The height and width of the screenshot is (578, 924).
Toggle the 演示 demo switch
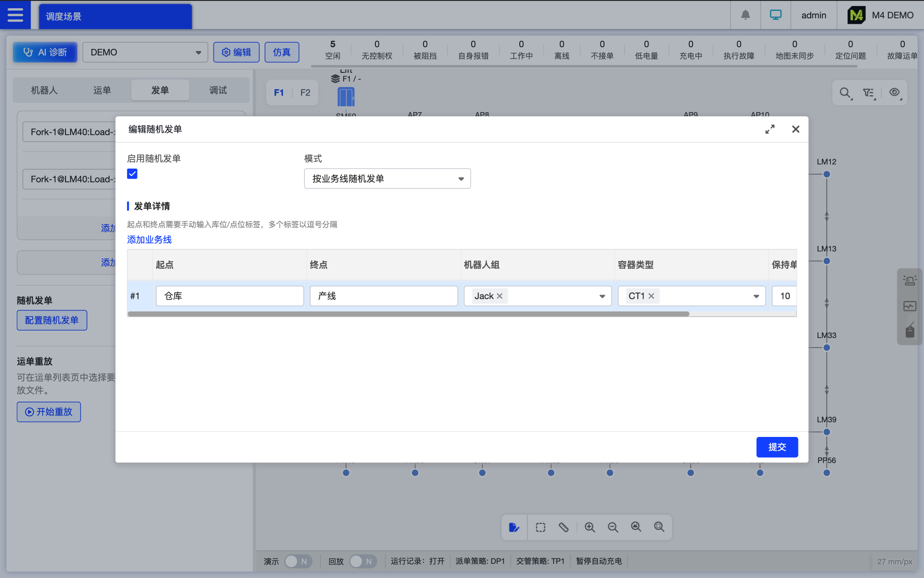[x=298, y=561]
